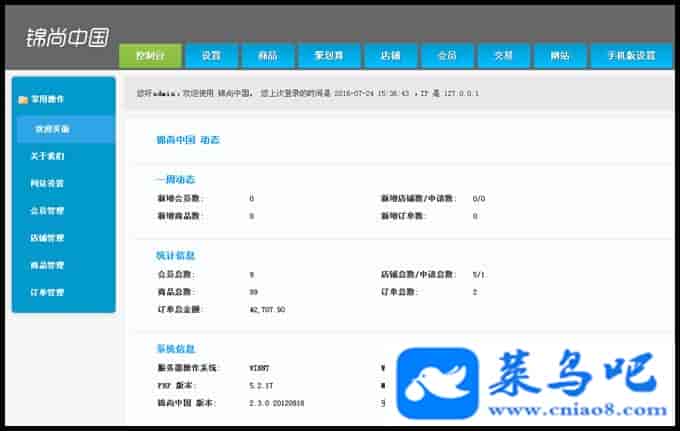Click the 订单总数 label
This screenshot has height=431, width=680.
[x=399, y=292]
